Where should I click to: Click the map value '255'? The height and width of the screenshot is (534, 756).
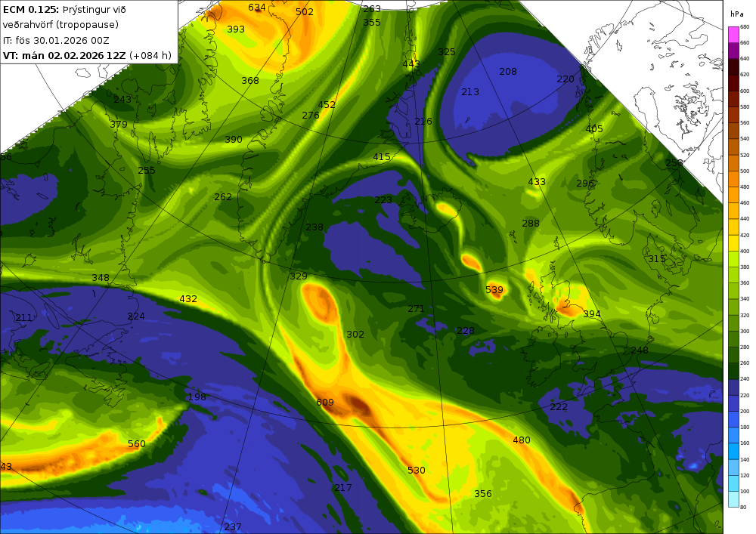147,171
